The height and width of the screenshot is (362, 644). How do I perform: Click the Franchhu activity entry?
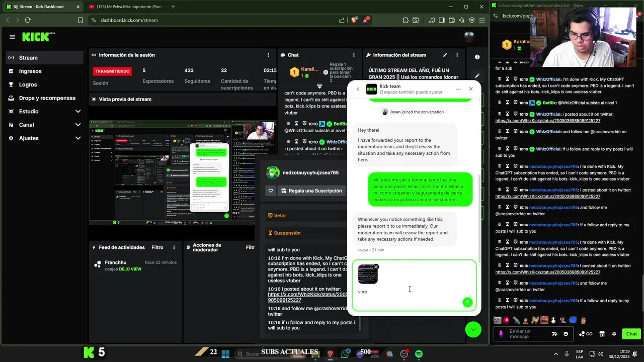click(135, 265)
